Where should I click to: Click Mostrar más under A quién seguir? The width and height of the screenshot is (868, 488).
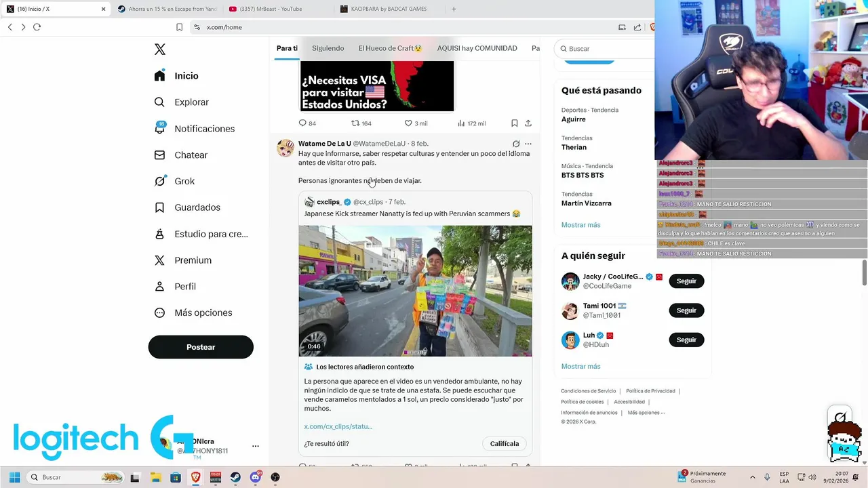(x=580, y=367)
